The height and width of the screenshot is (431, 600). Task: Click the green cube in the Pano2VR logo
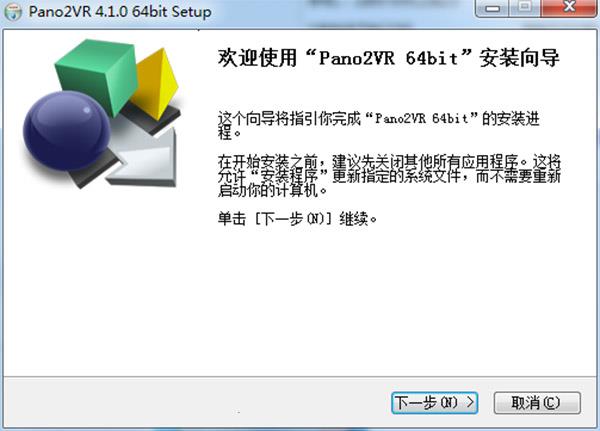click(96, 75)
